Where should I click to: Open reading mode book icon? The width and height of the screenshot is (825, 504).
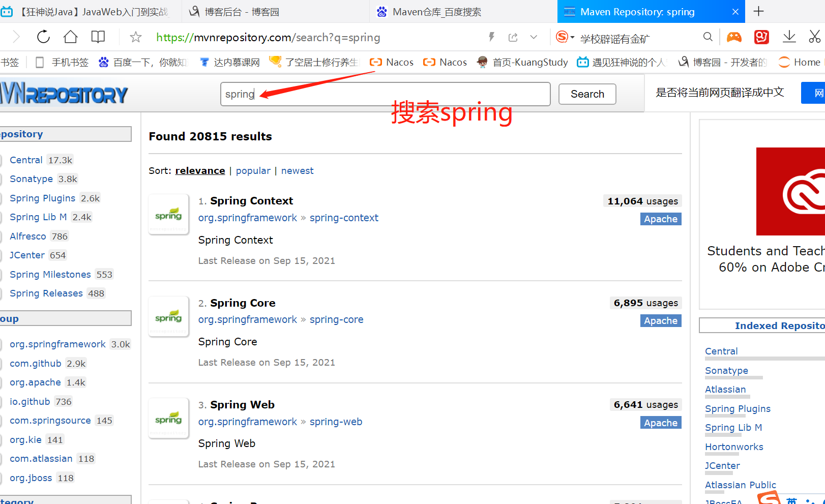(x=98, y=37)
